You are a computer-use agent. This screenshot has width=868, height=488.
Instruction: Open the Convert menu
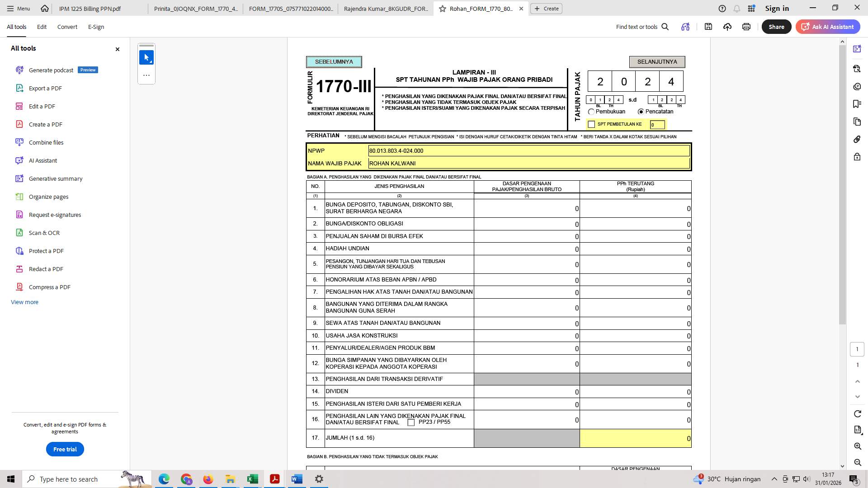pos(67,27)
